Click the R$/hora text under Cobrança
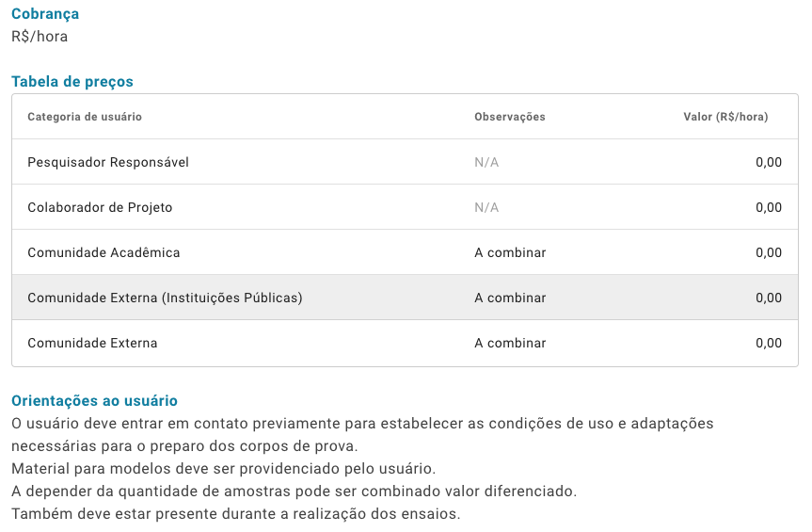This screenshot has height=532, width=812. 40,37
